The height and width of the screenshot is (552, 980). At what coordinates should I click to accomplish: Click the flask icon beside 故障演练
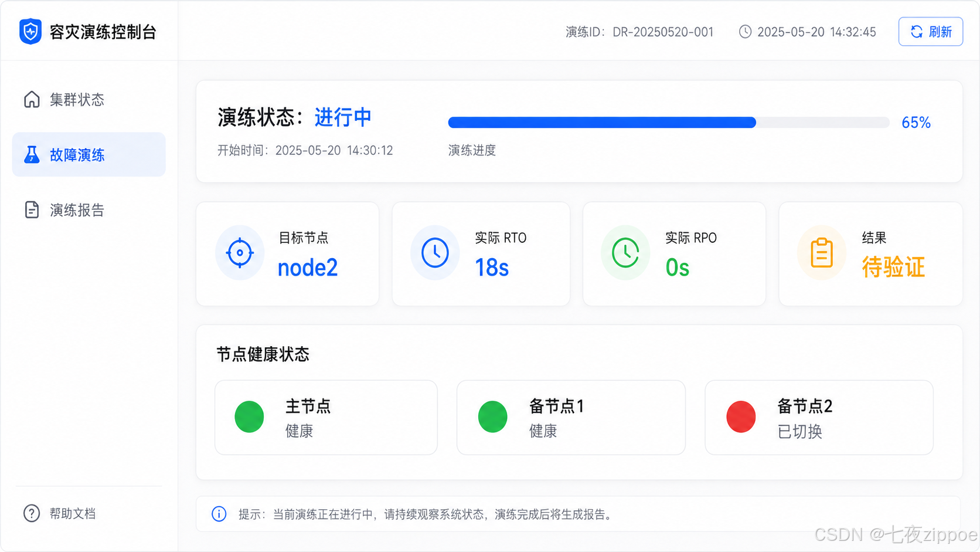pyautogui.click(x=32, y=155)
